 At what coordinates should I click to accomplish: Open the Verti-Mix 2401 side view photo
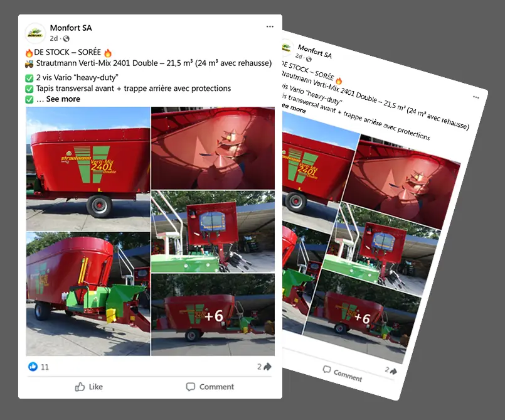tap(88, 169)
